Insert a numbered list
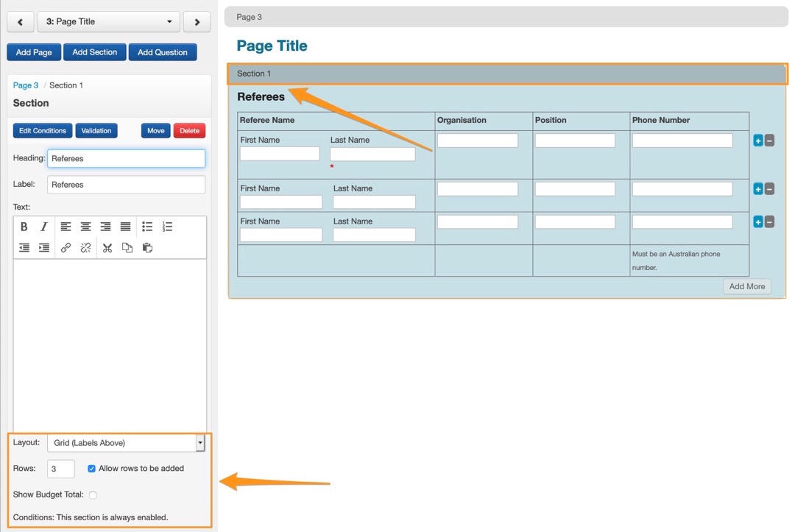Screen dimensions: 795x532 click(167, 227)
